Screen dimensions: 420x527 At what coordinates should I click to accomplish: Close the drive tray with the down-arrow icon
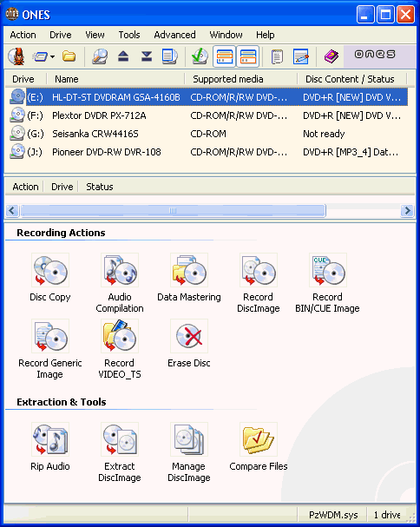coord(147,56)
